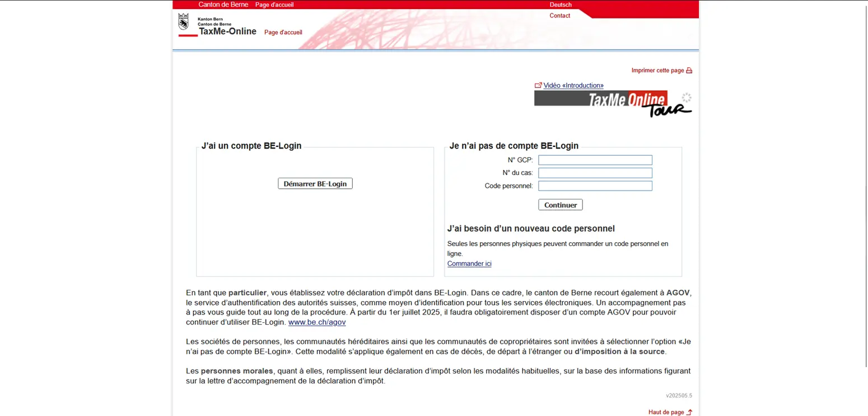Click Page d'accueil beside the TaxMe-Online title
The width and height of the screenshot is (868, 416).
click(x=283, y=32)
